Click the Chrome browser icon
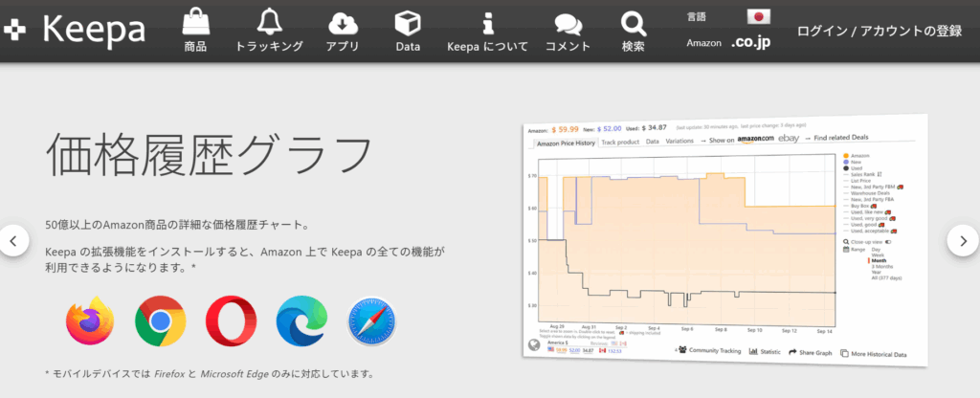980x398 pixels. [x=160, y=321]
